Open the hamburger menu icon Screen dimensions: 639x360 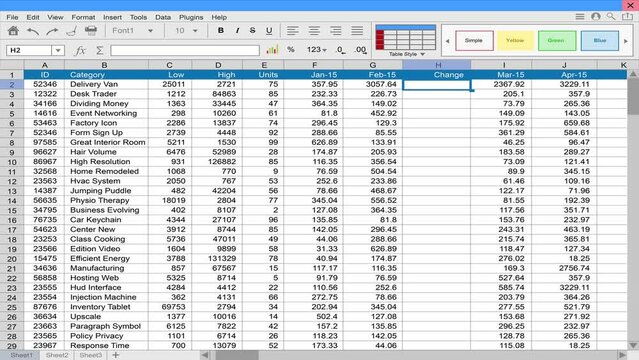(x=580, y=17)
